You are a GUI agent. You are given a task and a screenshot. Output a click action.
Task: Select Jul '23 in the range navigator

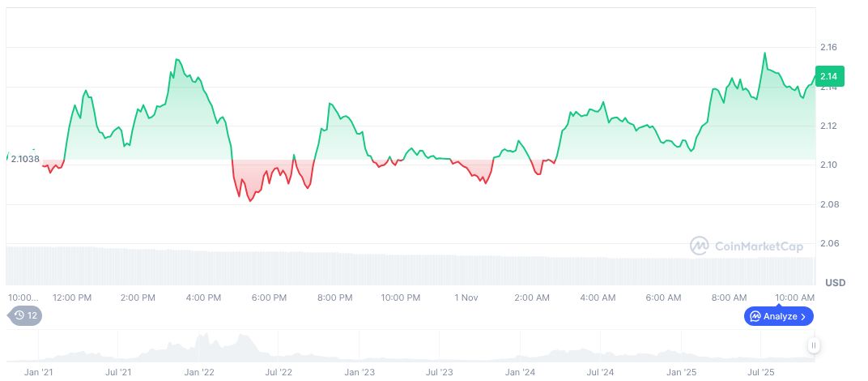(439, 372)
